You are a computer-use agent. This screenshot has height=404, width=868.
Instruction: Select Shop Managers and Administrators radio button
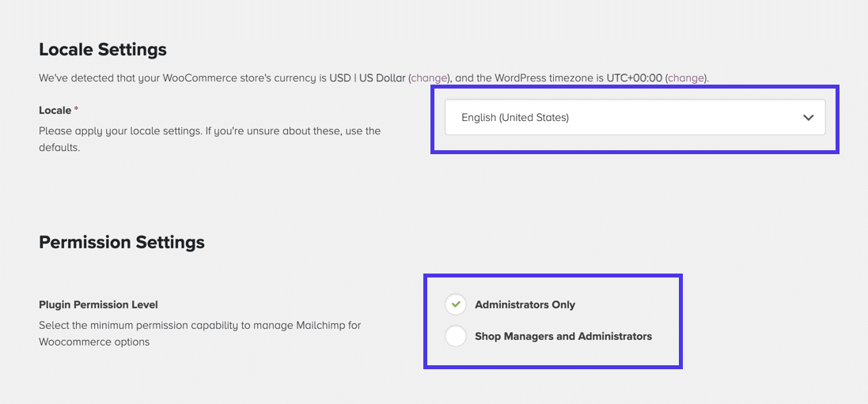(456, 336)
